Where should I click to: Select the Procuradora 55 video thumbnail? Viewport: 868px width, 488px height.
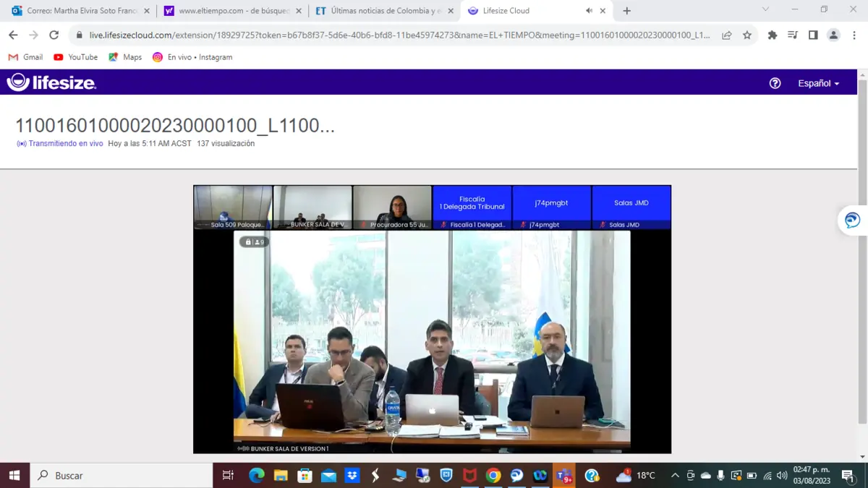click(392, 207)
